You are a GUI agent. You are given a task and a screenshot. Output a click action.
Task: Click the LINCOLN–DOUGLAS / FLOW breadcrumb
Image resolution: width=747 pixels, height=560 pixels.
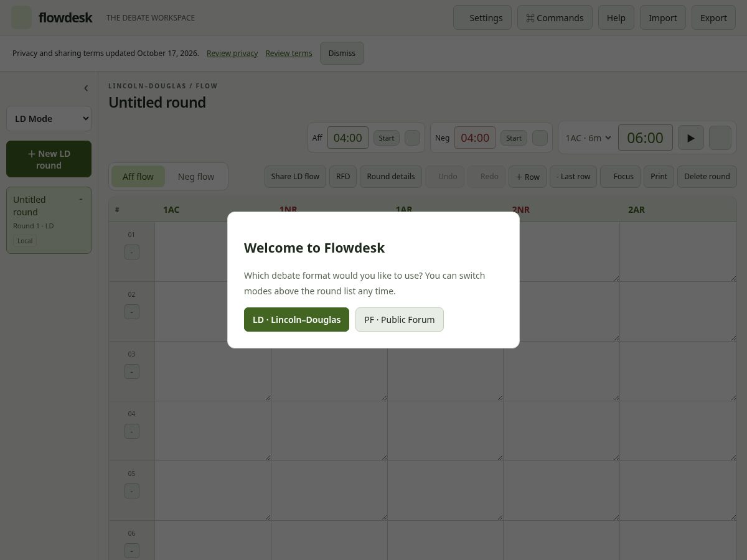(x=163, y=86)
